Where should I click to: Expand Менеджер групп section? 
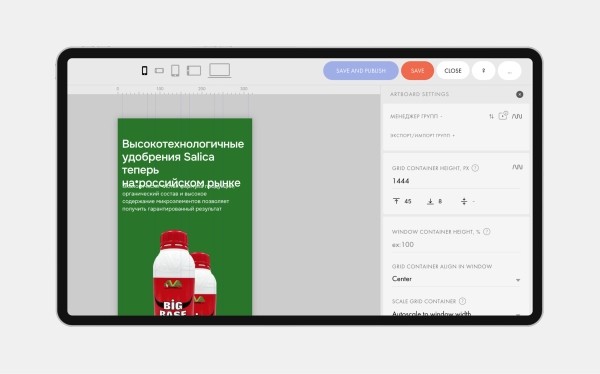pyautogui.click(x=416, y=116)
